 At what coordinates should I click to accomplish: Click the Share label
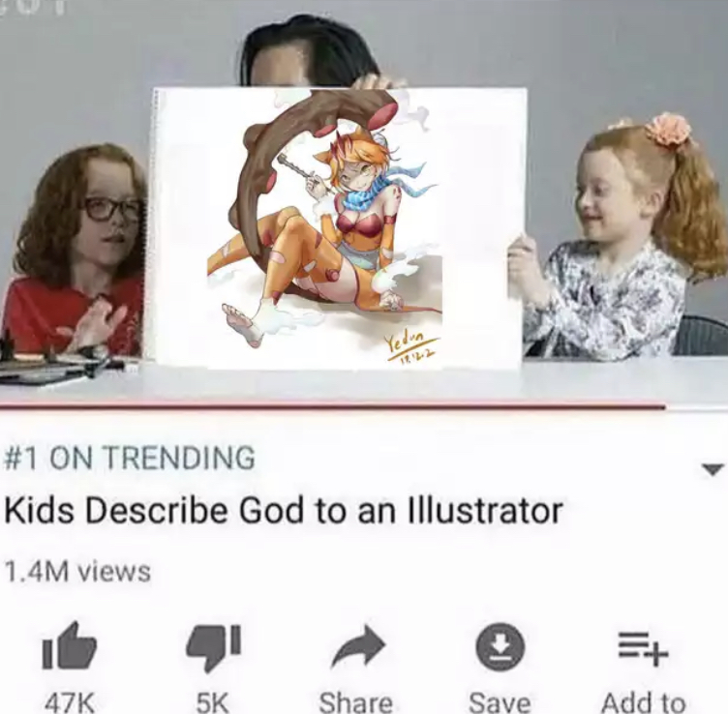(x=356, y=702)
